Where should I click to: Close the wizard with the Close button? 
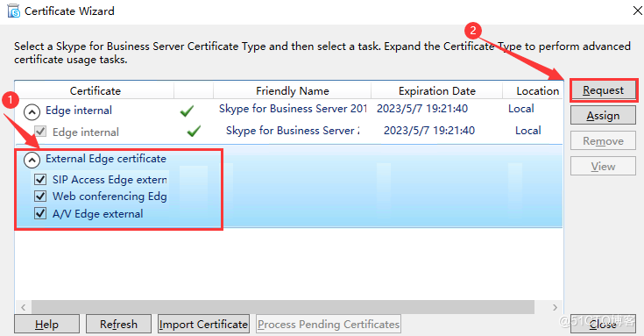coord(603,324)
